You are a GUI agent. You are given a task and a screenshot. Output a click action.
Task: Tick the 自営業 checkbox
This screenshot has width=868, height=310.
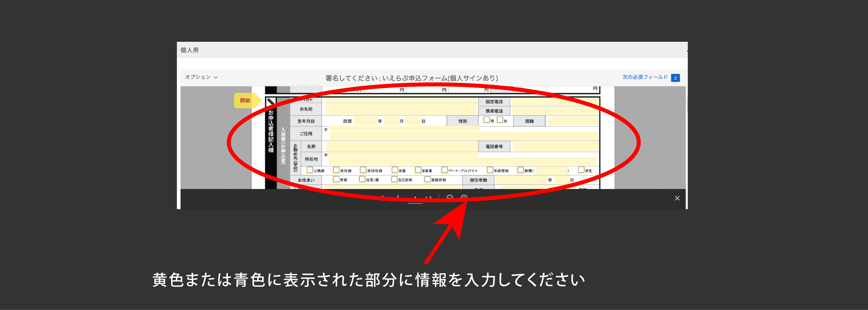click(418, 170)
